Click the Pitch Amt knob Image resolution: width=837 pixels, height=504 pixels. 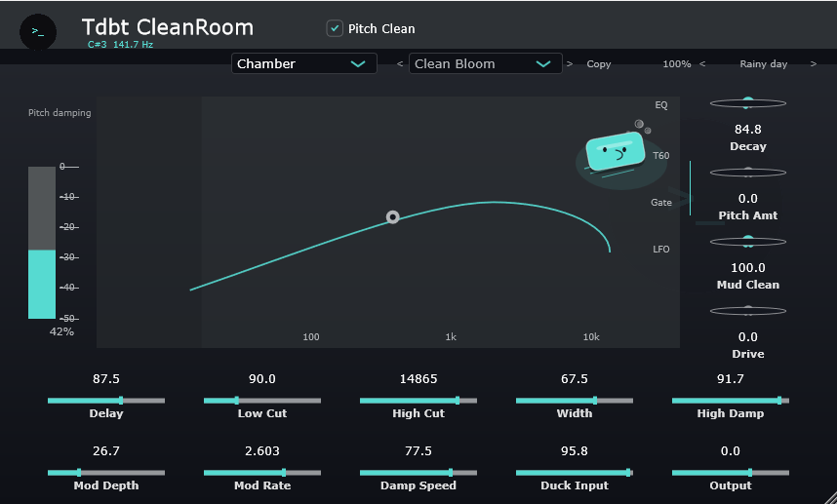[x=748, y=173]
